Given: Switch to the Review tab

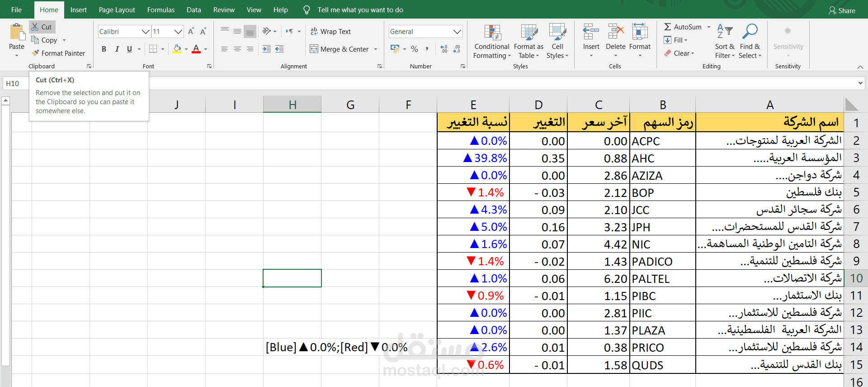Looking at the screenshot, I should coord(224,10).
